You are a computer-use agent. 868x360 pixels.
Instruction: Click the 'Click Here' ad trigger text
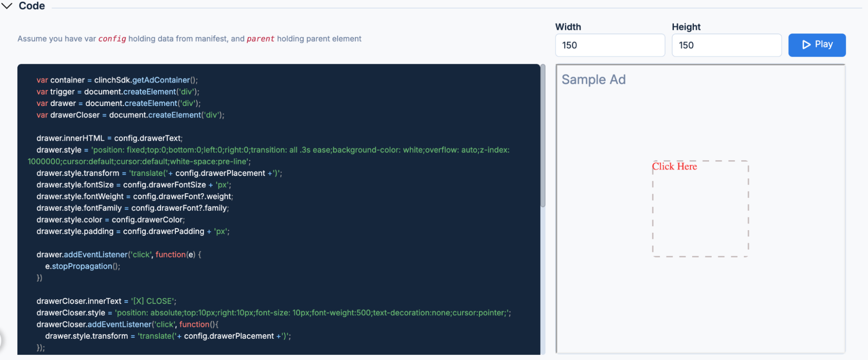[674, 166]
